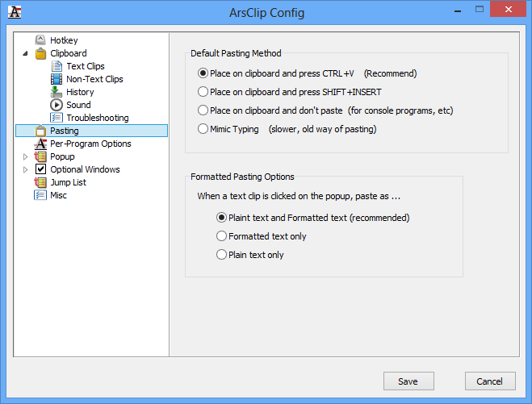The image size is (532, 404).
Task: Select the Pasting tree item
Action: point(64,131)
